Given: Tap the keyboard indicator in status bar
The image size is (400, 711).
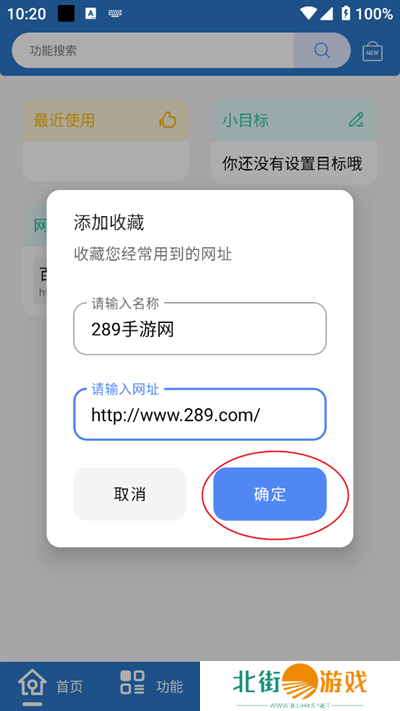Looking at the screenshot, I should [115, 14].
